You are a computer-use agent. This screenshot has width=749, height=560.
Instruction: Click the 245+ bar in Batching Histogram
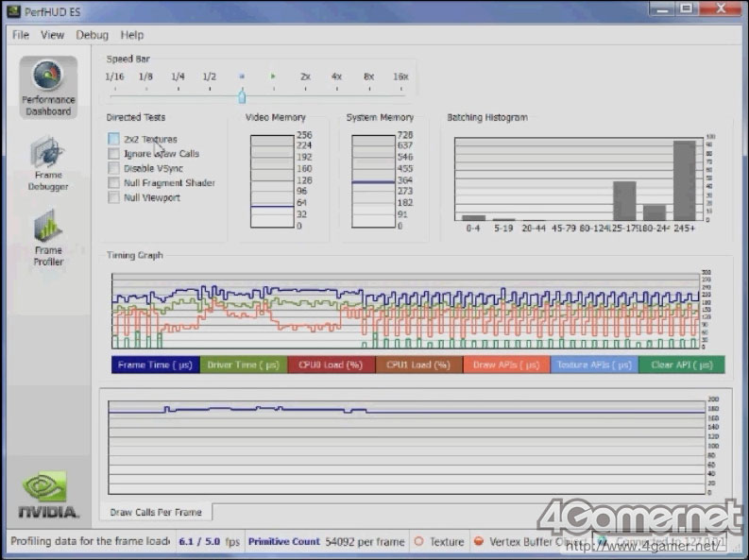(684, 179)
